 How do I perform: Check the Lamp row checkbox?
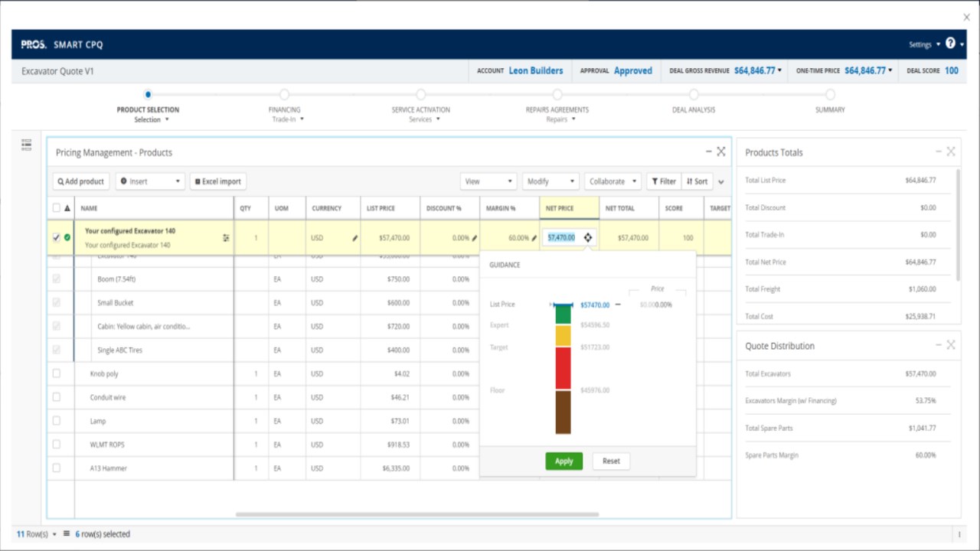[x=56, y=421]
